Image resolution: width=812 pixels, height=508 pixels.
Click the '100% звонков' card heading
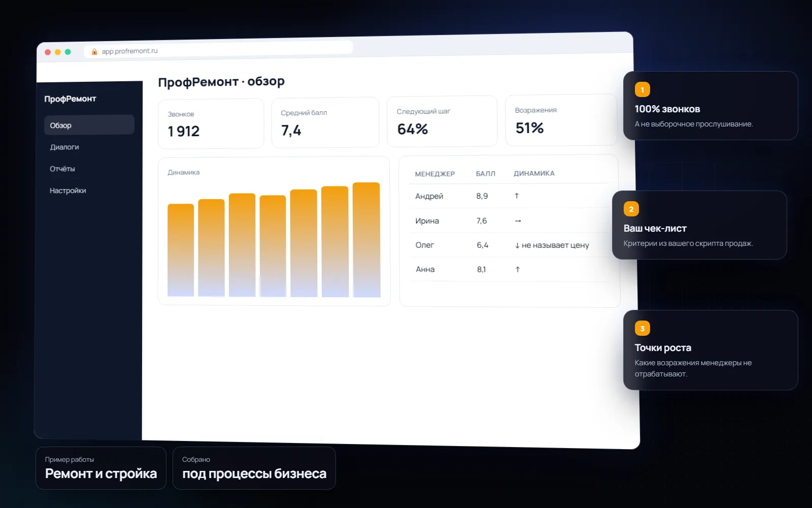(x=667, y=109)
